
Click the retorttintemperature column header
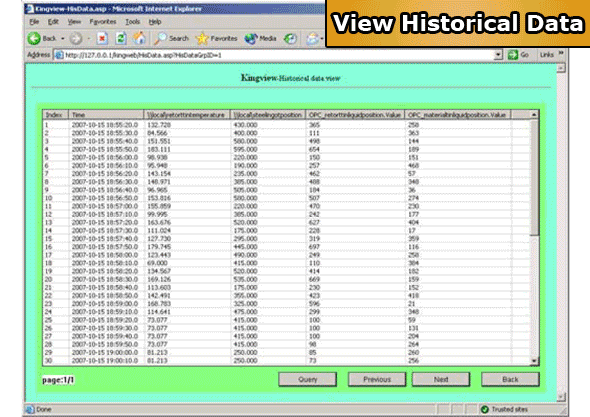click(x=187, y=114)
